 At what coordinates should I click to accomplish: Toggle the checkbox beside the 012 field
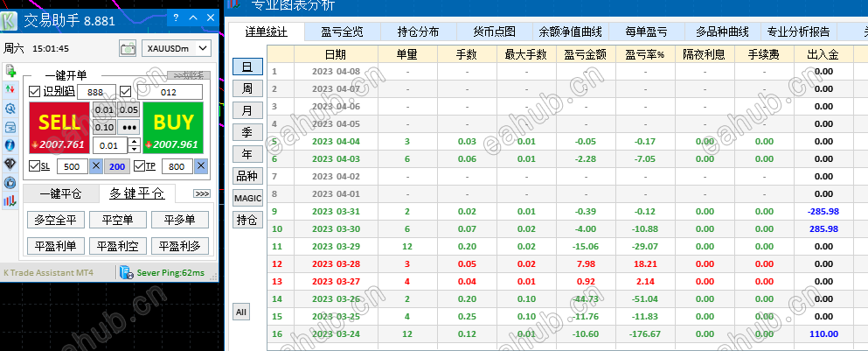pyautogui.click(x=126, y=92)
